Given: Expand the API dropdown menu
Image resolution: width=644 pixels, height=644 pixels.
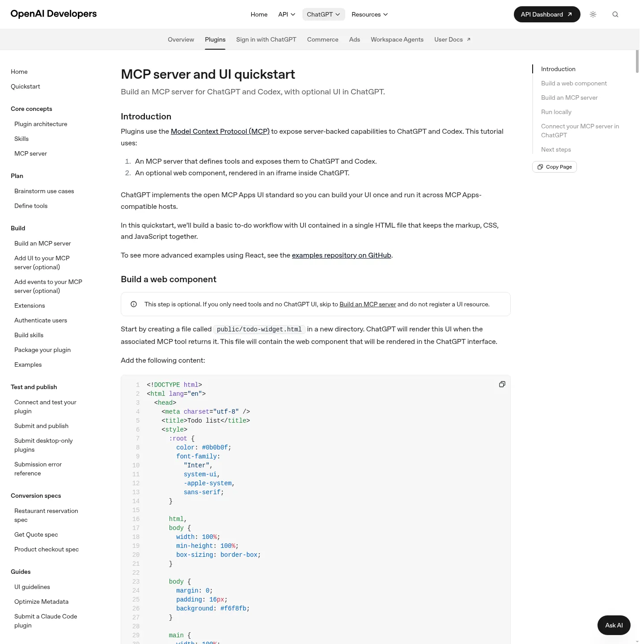Looking at the screenshot, I should point(287,14).
